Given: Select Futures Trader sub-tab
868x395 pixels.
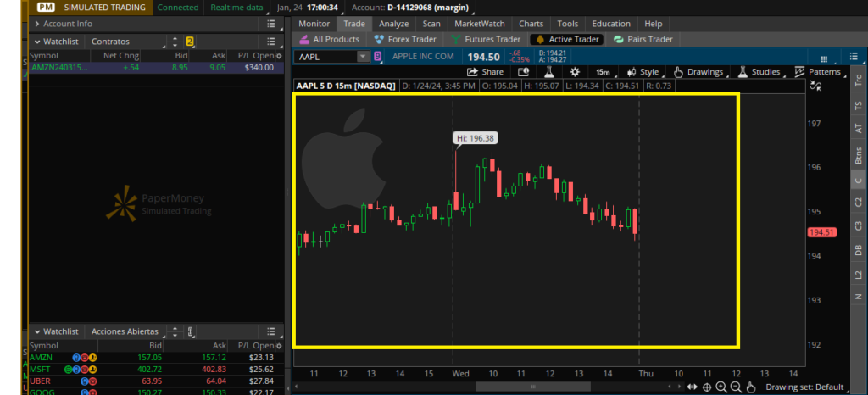Looking at the screenshot, I should click(x=486, y=39).
